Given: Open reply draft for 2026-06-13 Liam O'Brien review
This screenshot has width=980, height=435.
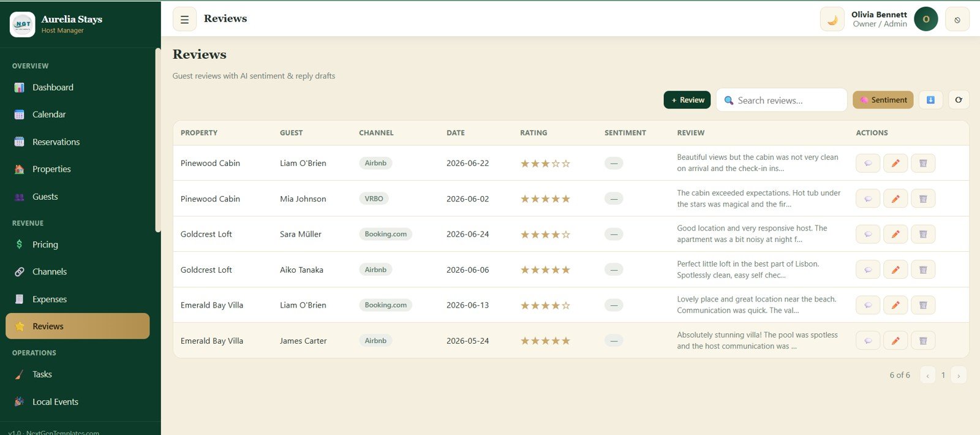Looking at the screenshot, I should tap(868, 305).
